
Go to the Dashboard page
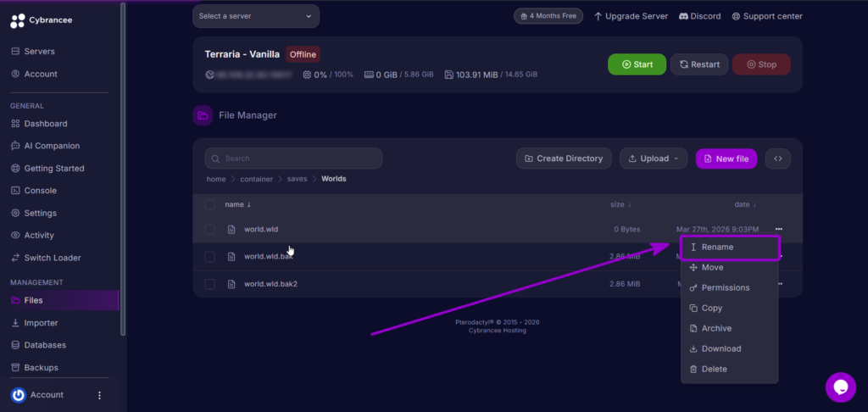tap(39, 124)
